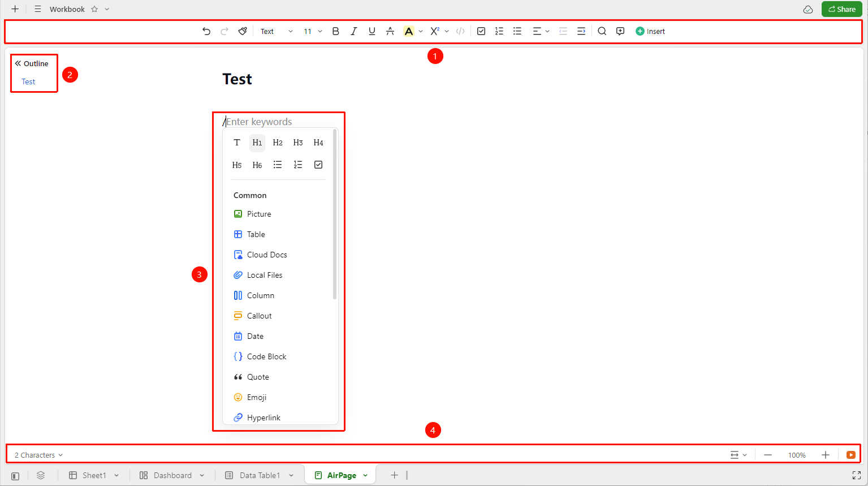Choose Heading 3 in the slash menu
The width and height of the screenshot is (868, 486).
[x=298, y=143]
